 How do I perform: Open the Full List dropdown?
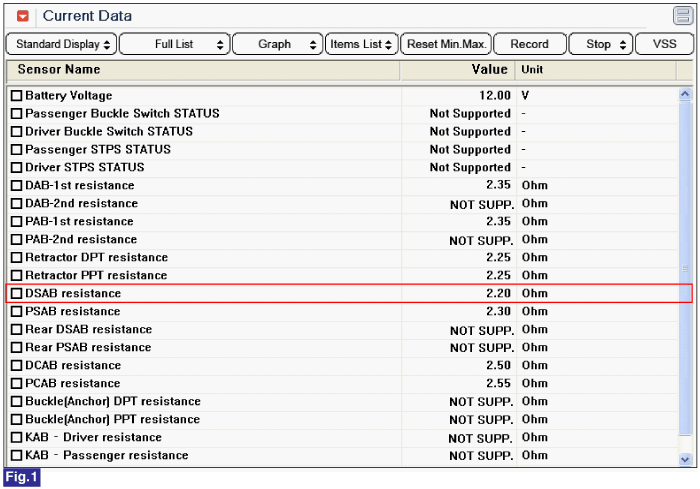[x=175, y=44]
